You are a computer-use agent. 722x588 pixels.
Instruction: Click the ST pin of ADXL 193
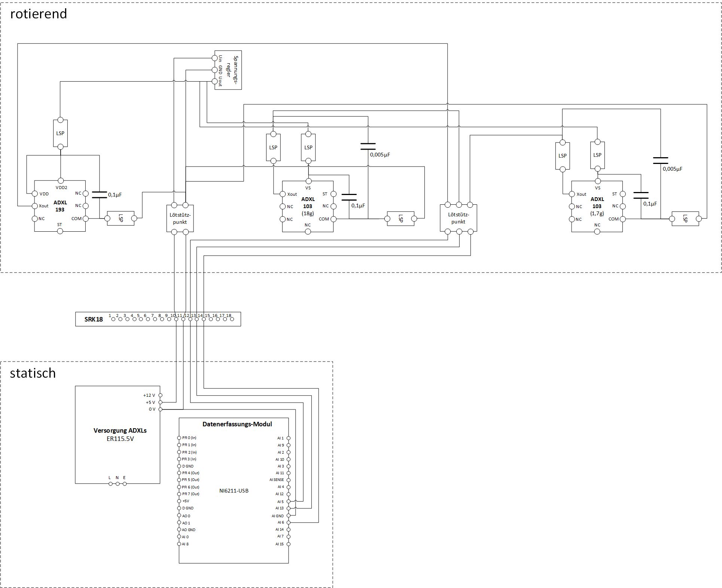pyautogui.click(x=60, y=231)
